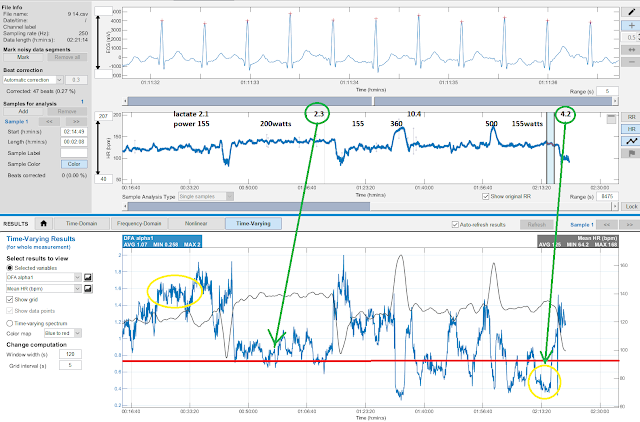Click the plus button beside ECG plot
The image size is (640, 422).
[631, 25]
